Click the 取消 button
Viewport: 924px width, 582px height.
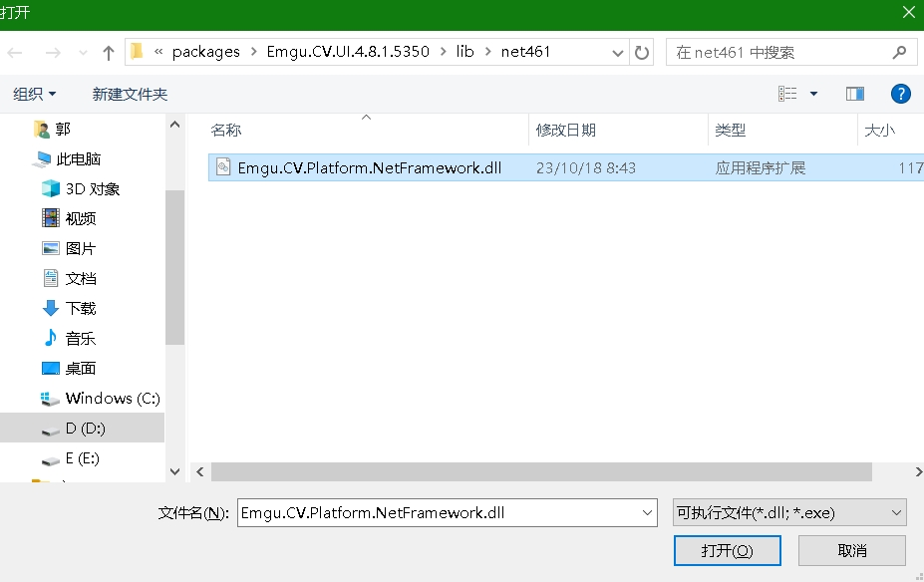(x=851, y=550)
